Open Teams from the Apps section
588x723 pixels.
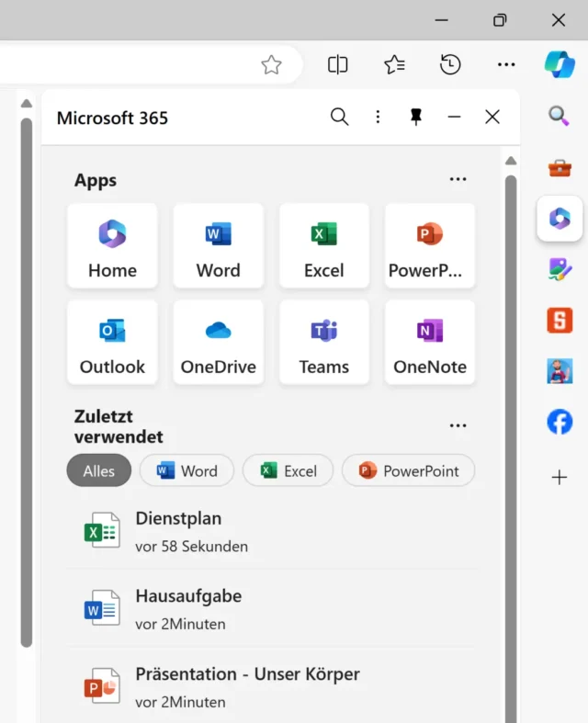pyautogui.click(x=323, y=342)
